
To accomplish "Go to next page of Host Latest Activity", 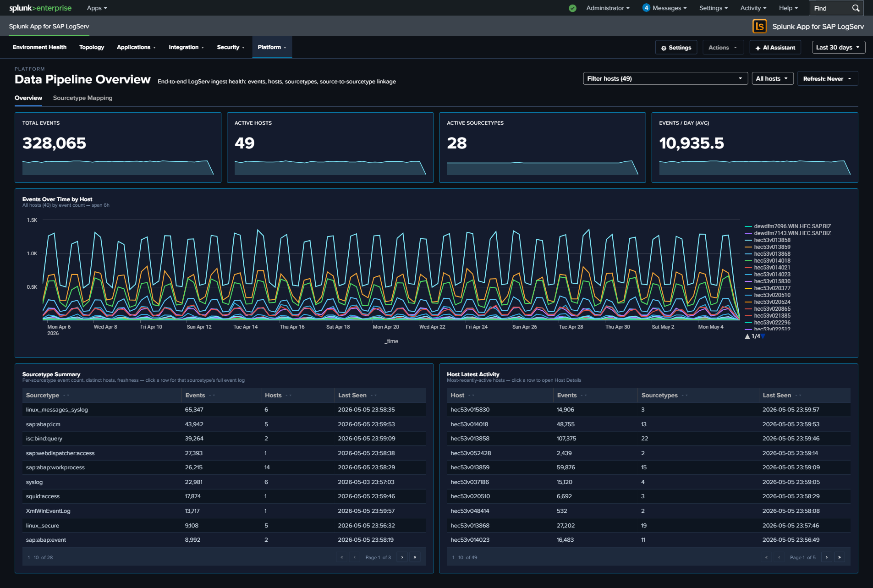I will (x=827, y=557).
